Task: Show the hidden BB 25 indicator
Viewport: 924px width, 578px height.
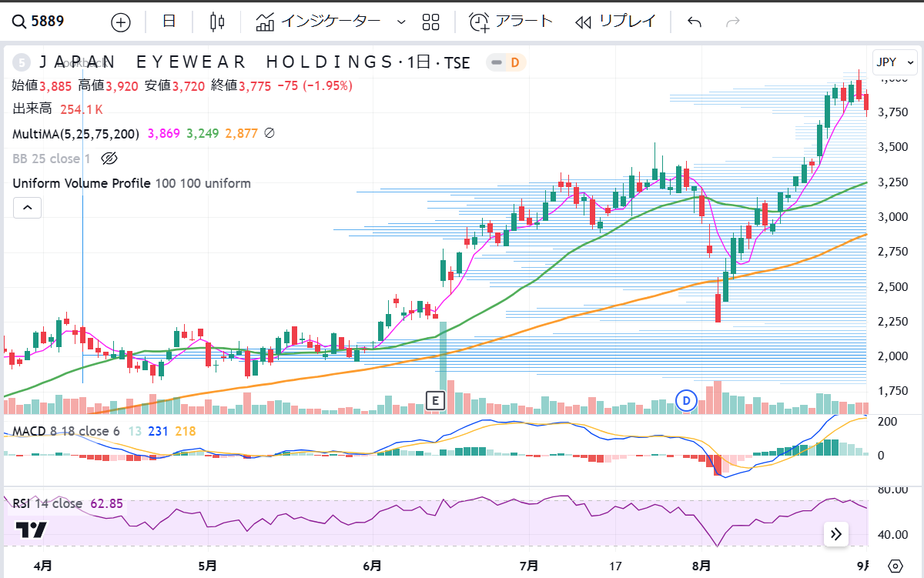Action: click(x=109, y=159)
